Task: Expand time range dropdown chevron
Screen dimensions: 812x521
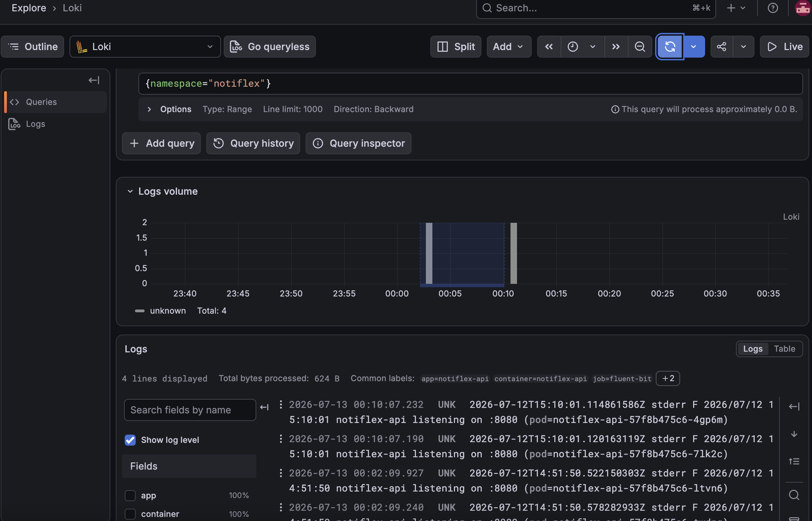Action: coord(593,47)
